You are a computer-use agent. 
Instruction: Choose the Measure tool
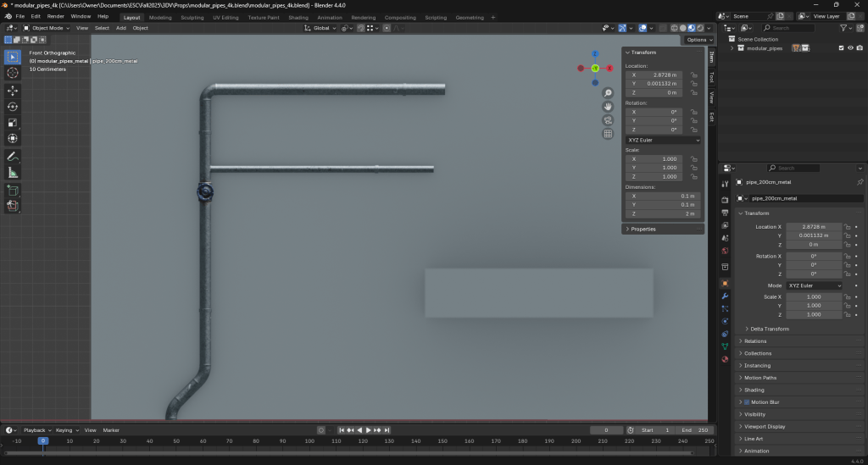tap(13, 173)
